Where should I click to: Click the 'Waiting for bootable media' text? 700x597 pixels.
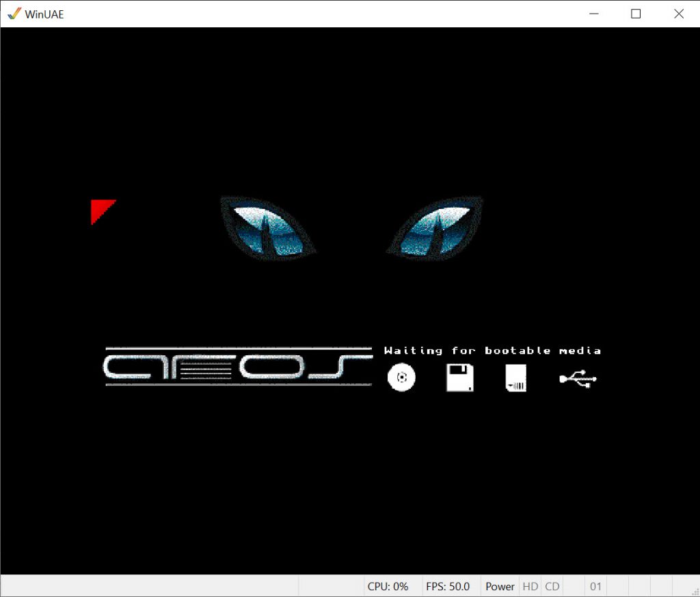pyautogui.click(x=492, y=350)
